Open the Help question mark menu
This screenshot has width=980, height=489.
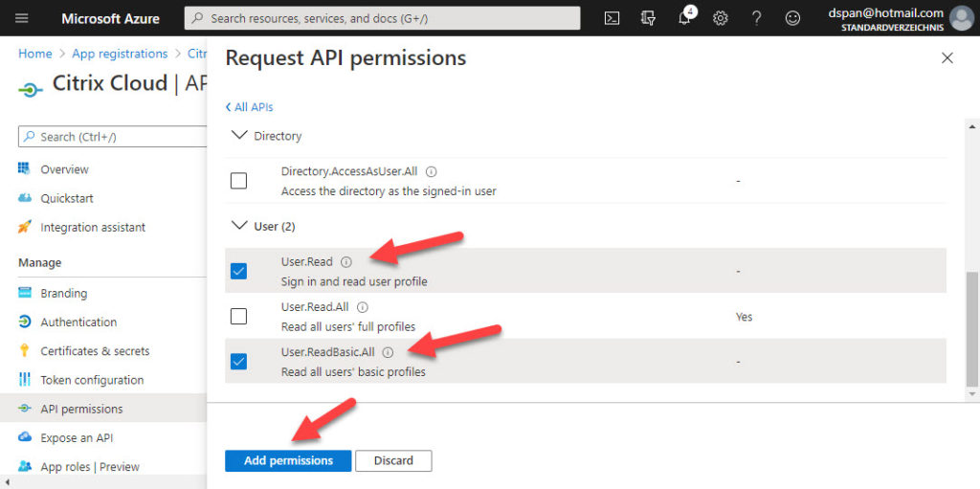(756, 18)
